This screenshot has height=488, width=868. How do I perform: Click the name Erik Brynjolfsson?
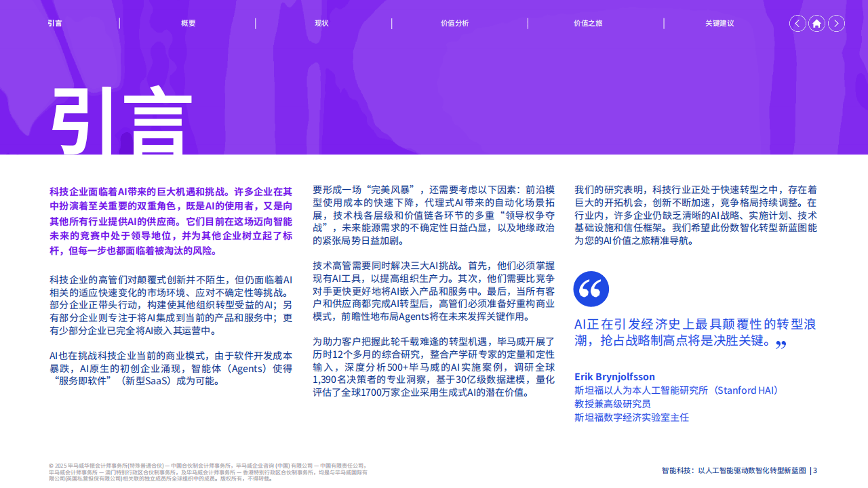[x=614, y=377]
